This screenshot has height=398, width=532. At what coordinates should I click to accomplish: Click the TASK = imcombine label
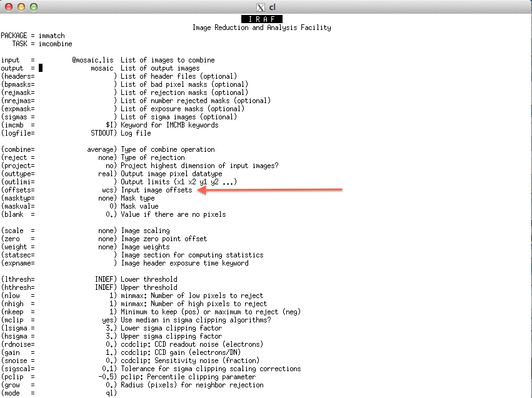[42, 44]
